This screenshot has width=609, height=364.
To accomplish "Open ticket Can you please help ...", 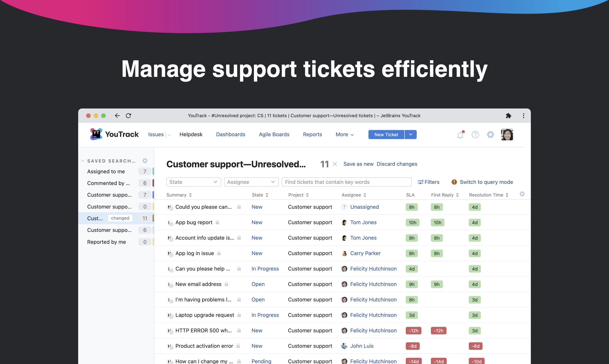I will point(203,269).
